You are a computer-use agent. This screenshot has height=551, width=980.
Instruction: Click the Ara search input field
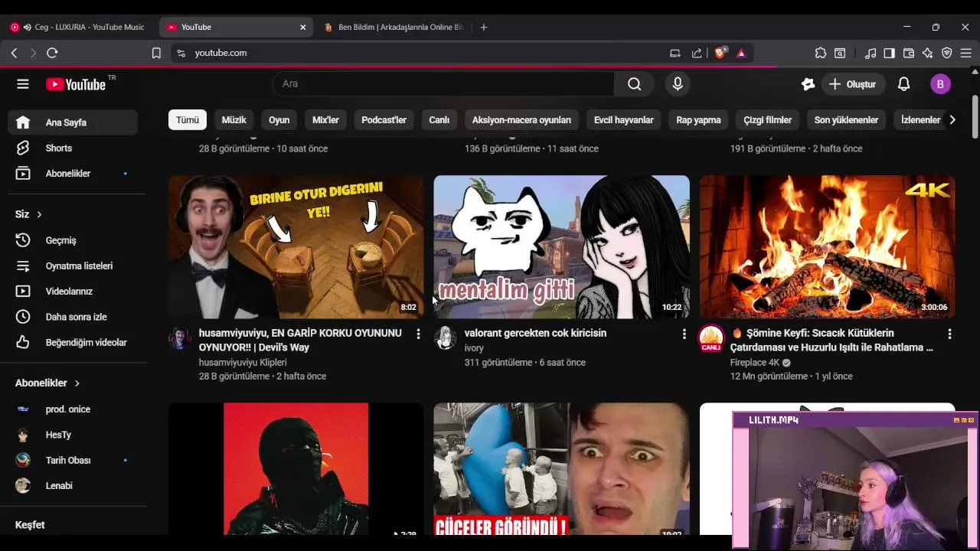[443, 84]
